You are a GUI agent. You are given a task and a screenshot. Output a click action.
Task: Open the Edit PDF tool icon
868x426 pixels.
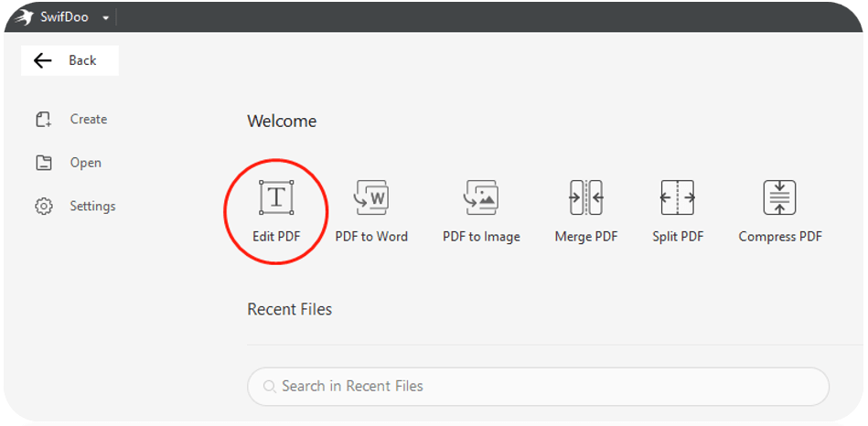[276, 197]
